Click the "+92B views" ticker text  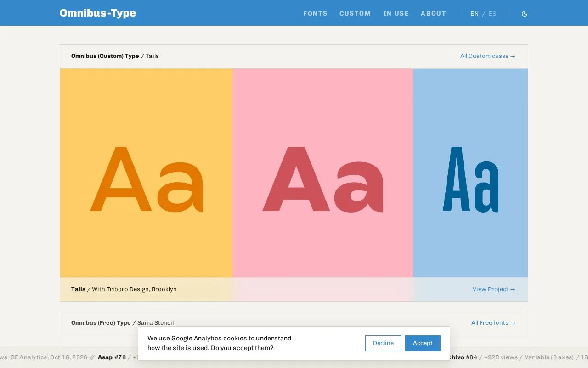click(501, 357)
